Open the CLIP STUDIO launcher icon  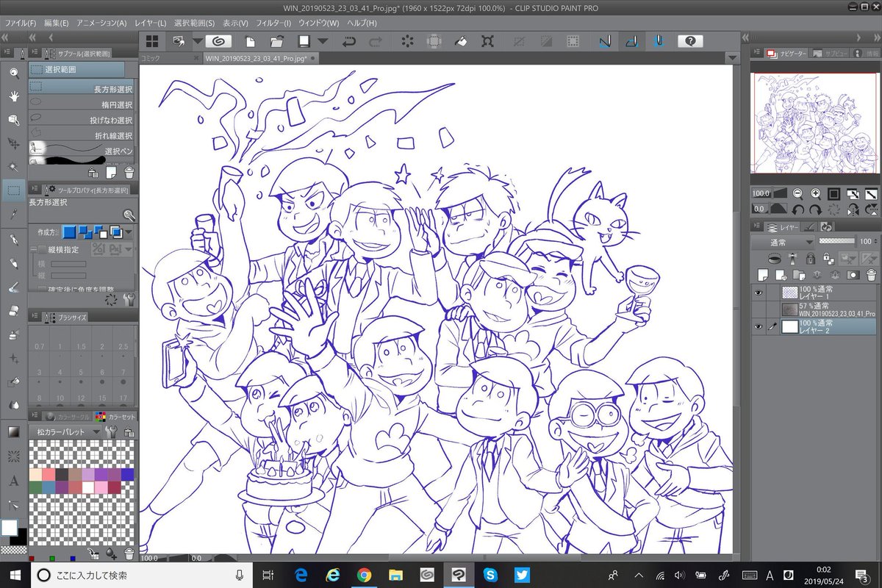pos(219,42)
